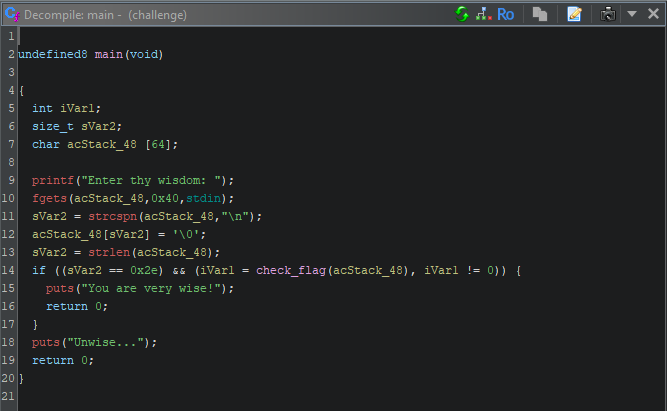Click the copy to clipboard icon
The width and height of the screenshot is (667, 411).
pyautogui.click(x=540, y=14)
